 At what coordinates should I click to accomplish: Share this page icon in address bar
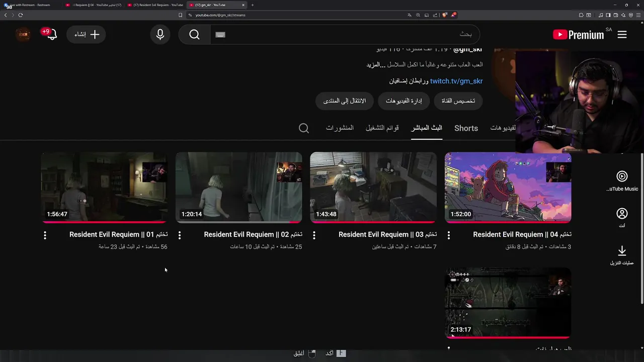click(435, 15)
